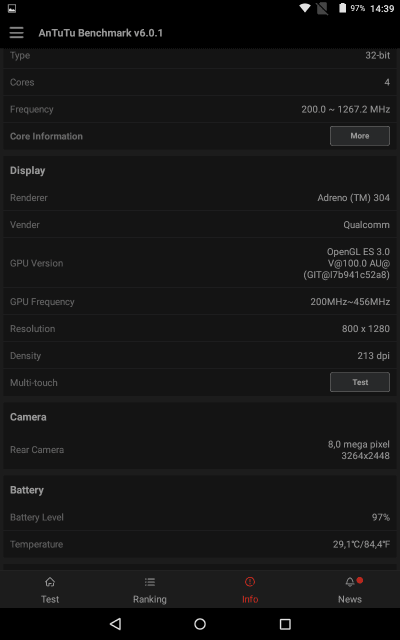Show more Core Information

point(360,136)
